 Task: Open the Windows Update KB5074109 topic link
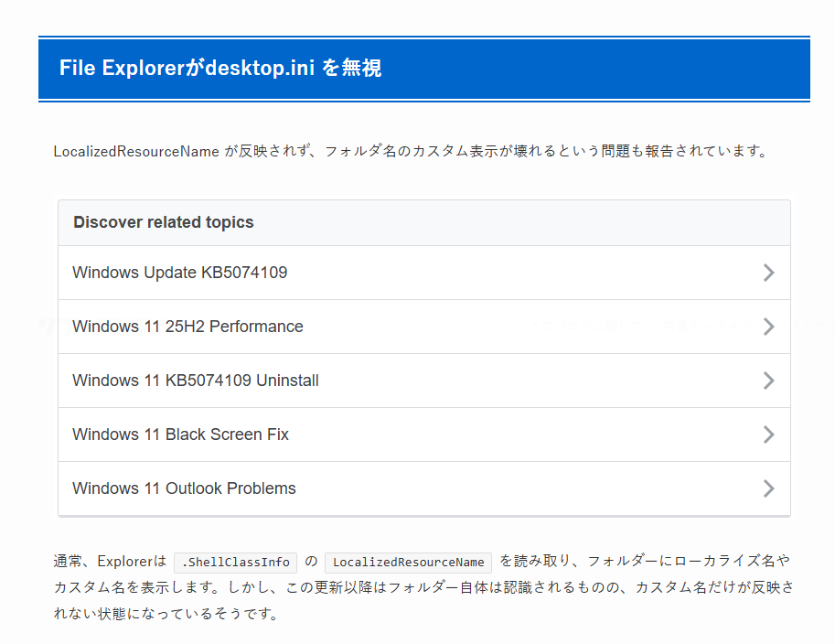click(x=180, y=273)
